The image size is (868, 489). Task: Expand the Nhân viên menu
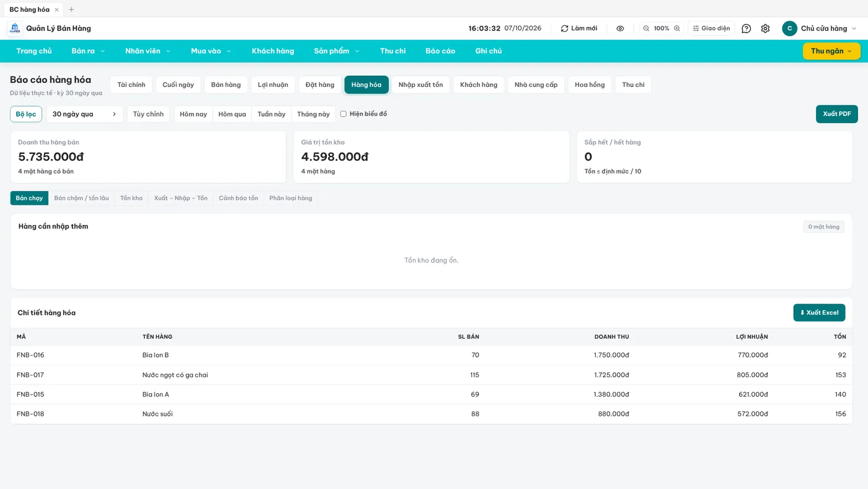coord(148,51)
